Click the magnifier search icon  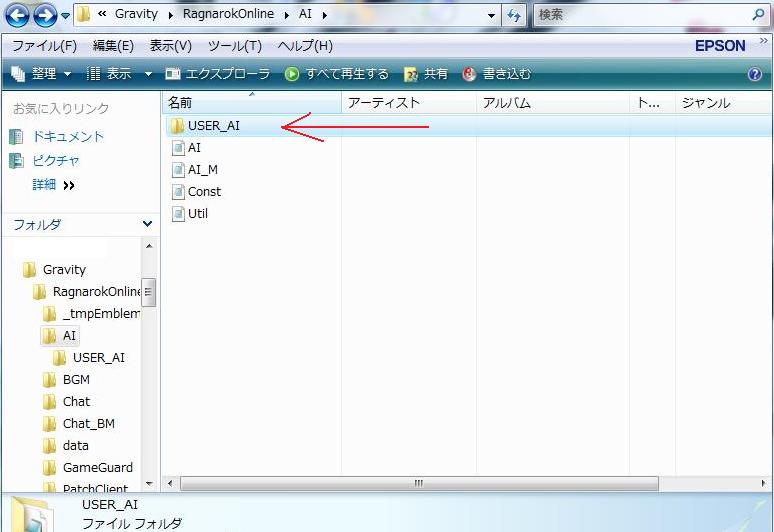759,14
